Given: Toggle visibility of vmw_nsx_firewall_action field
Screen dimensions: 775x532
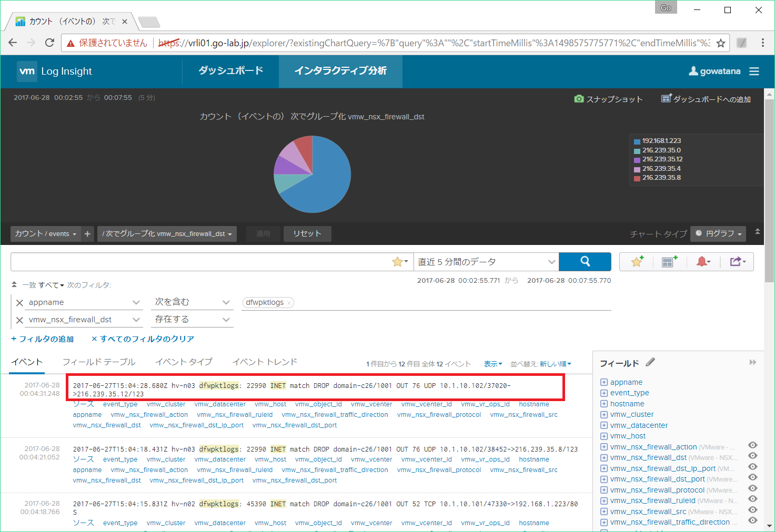Looking at the screenshot, I should coord(753,445).
